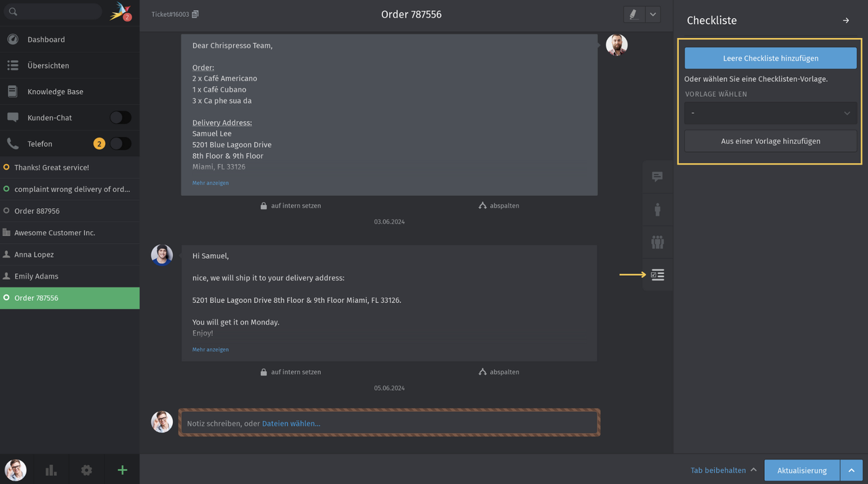Open the reporting bar-chart icon
The width and height of the screenshot is (868, 484).
pyautogui.click(x=51, y=470)
